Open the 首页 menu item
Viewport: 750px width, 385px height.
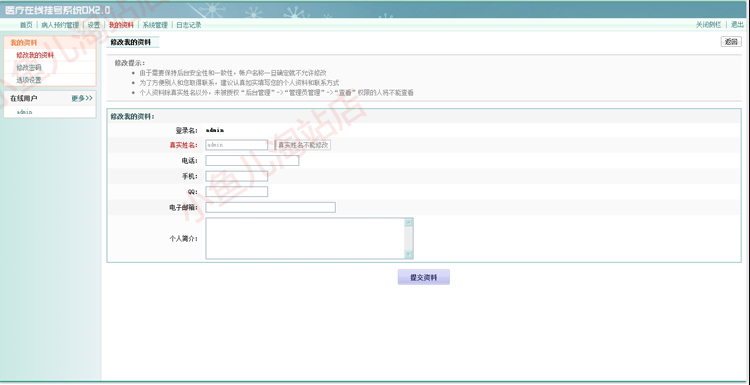pyautogui.click(x=26, y=25)
